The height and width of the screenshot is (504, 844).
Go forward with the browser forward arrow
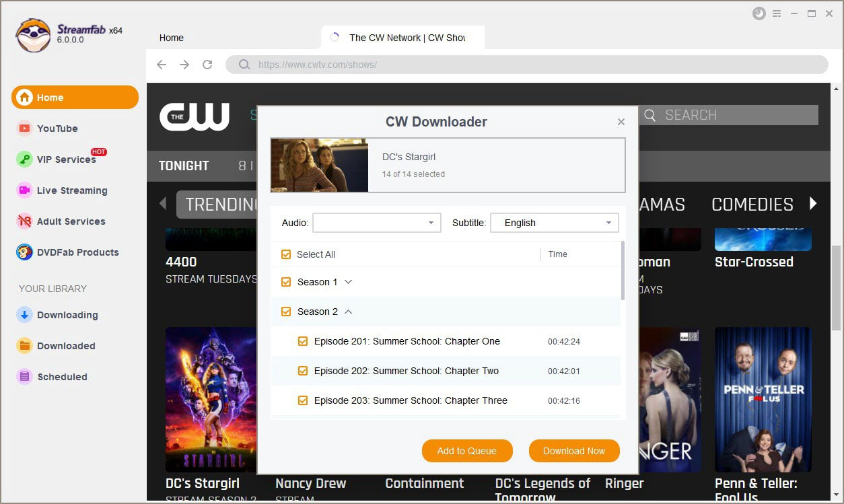(x=184, y=65)
